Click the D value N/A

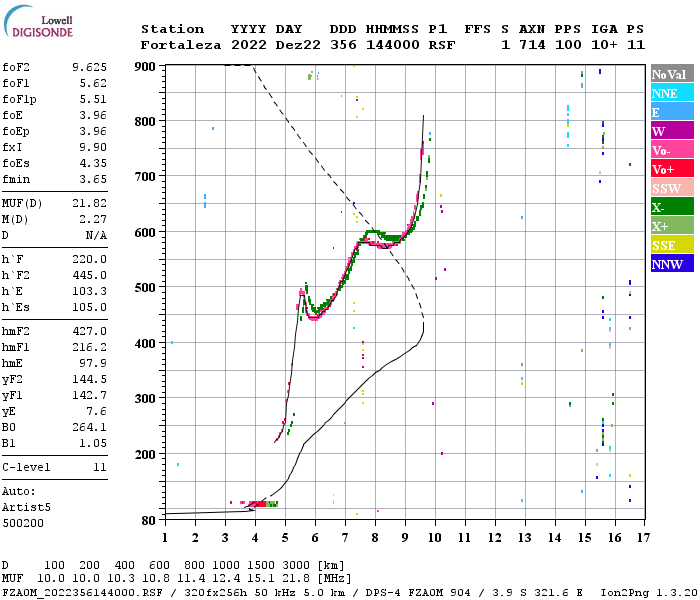[x=96, y=236]
